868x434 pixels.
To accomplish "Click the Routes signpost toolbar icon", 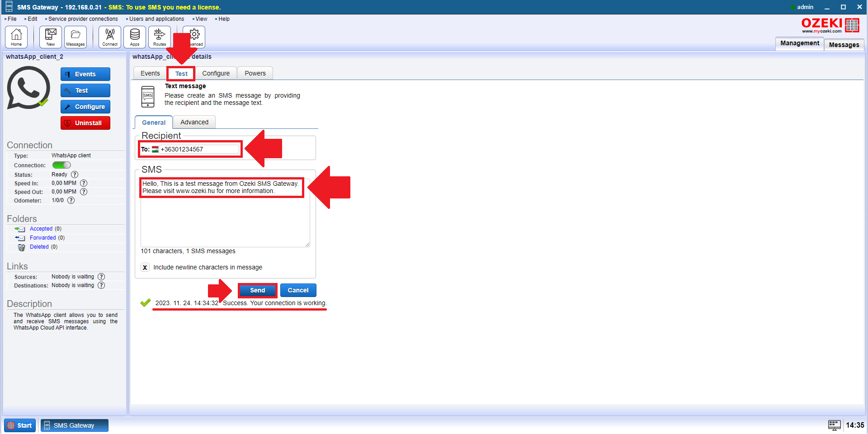I will (x=160, y=37).
